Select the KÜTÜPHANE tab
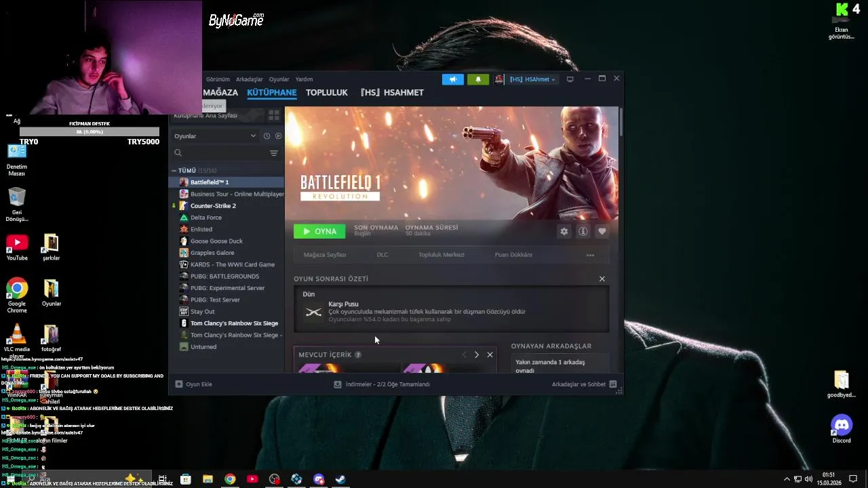 tap(271, 92)
